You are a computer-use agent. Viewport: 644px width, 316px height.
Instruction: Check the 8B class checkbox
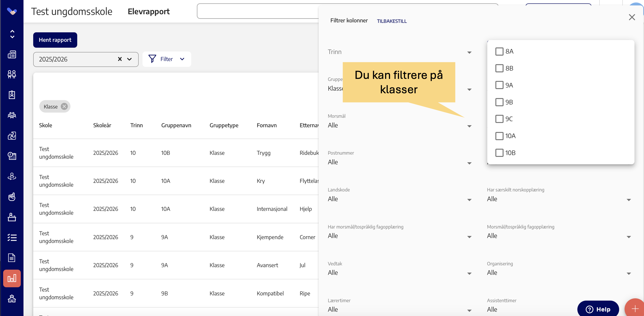[499, 68]
